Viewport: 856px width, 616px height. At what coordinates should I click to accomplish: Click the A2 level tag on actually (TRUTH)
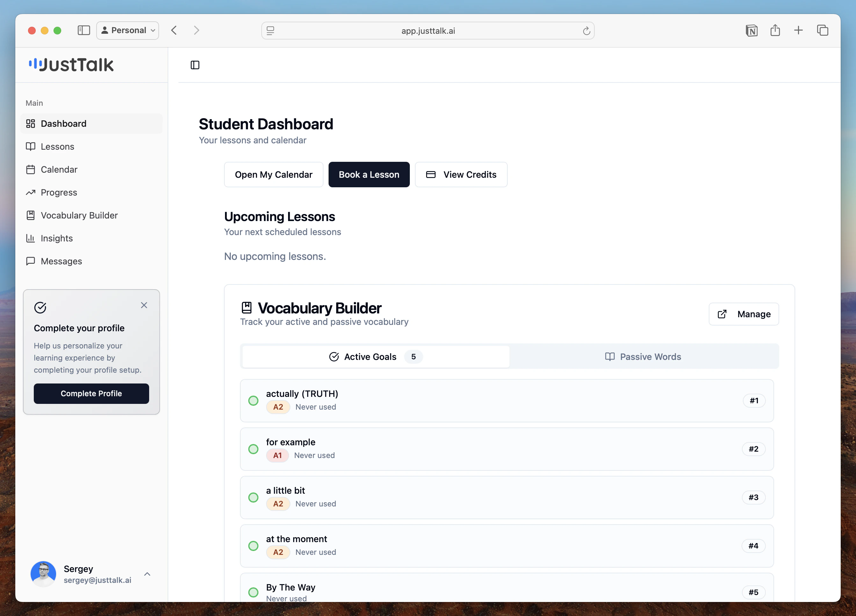point(278,407)
